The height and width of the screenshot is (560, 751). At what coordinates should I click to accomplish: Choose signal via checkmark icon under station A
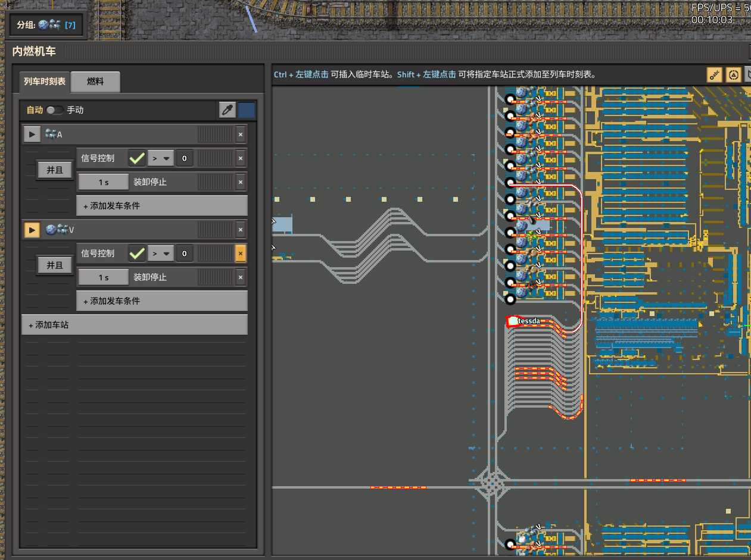click(137, 158)
